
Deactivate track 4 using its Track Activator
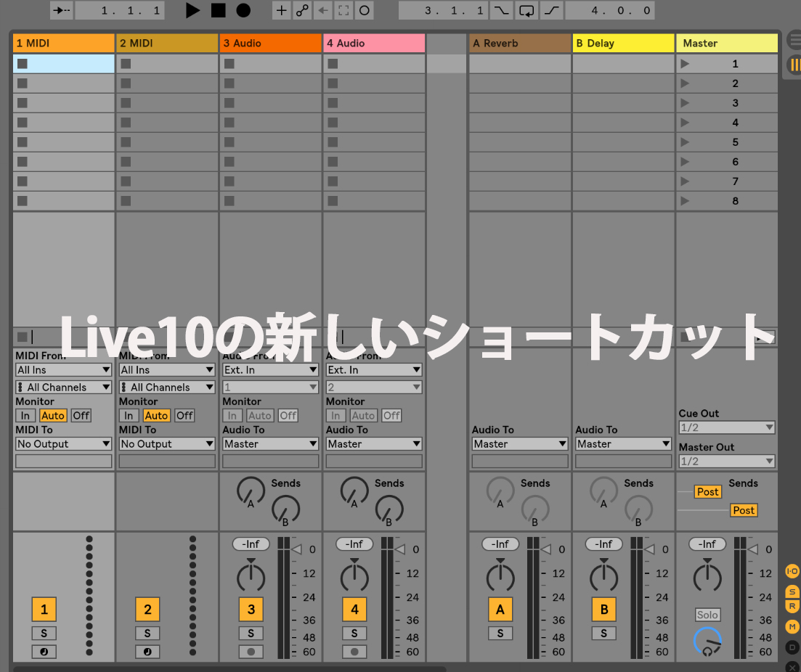[354, 610]
